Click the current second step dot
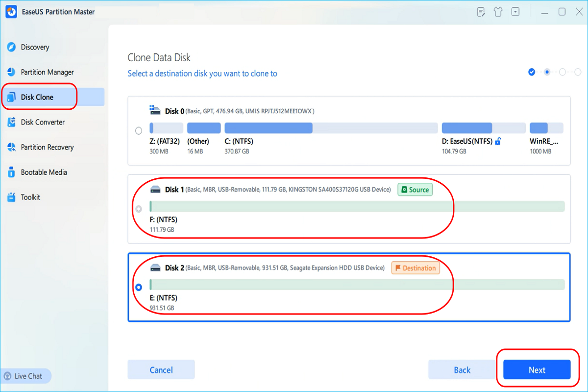588x392 pixels. [x=547, y=72]
